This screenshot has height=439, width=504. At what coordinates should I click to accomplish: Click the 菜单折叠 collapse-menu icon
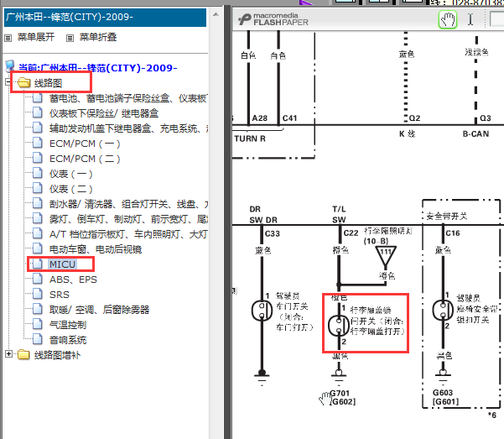pos(70,39)
